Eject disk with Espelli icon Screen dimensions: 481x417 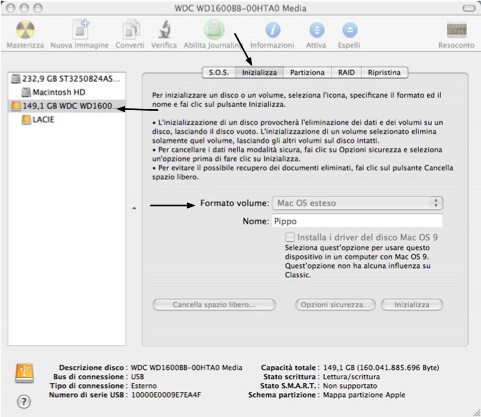tap(350, 30)
